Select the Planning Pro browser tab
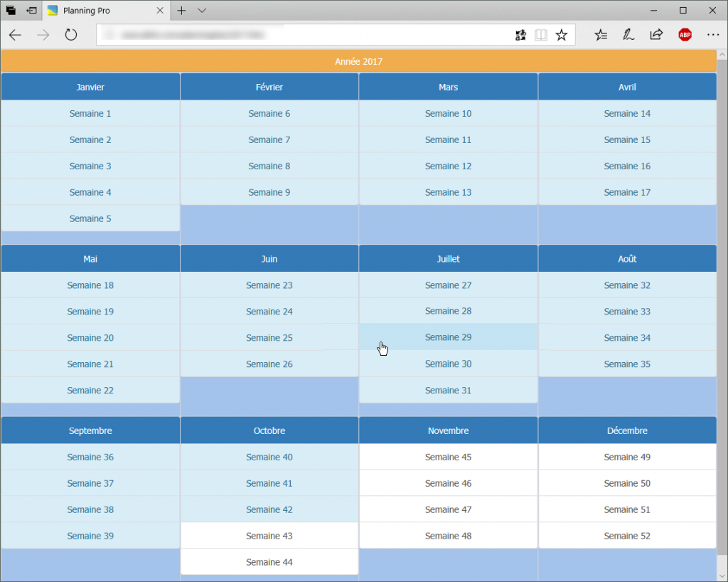 [x=100, y=11]
